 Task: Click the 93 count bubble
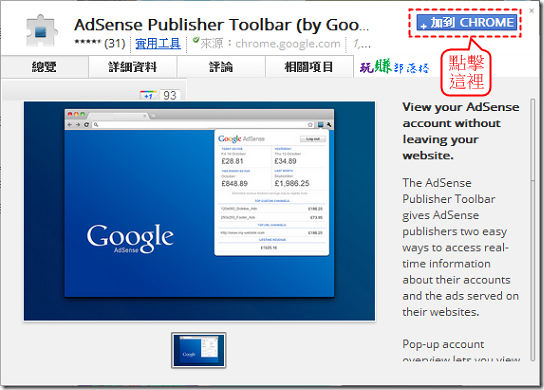pos(170,95)
